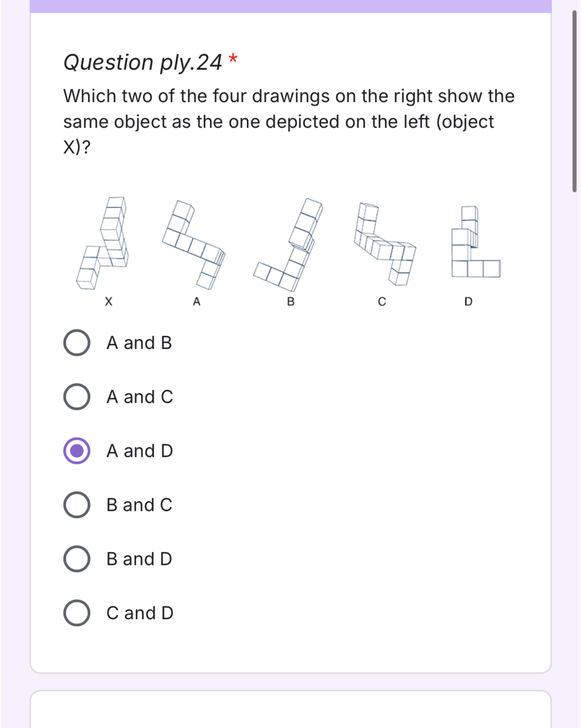Click the red required-field asterisk
Screen dimensions: 581x728
tap(233, 59)
